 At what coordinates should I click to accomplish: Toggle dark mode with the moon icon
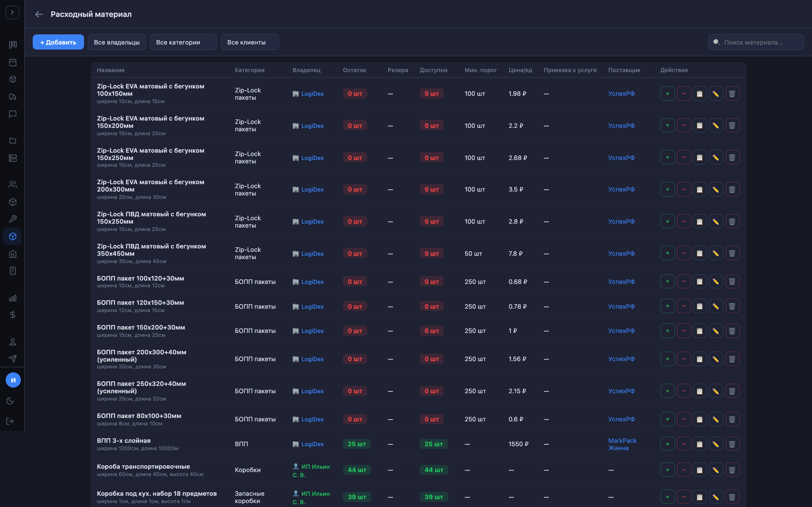[x=10, y=401]
